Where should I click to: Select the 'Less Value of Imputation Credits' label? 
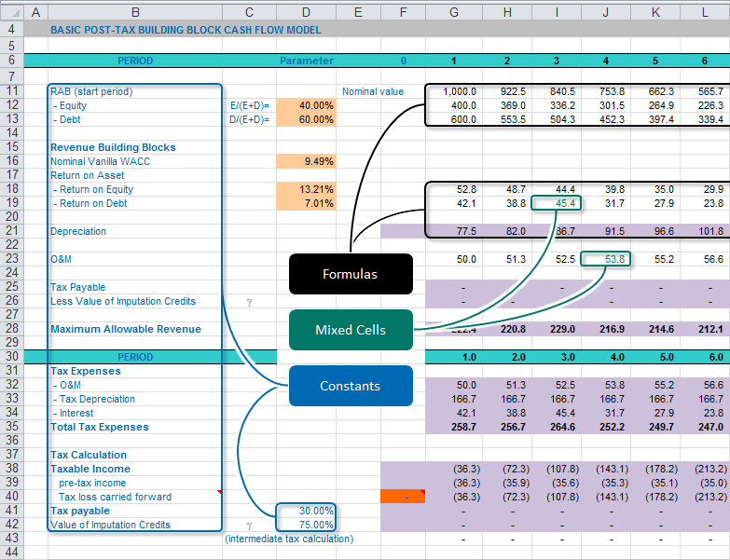coord(123,301)
